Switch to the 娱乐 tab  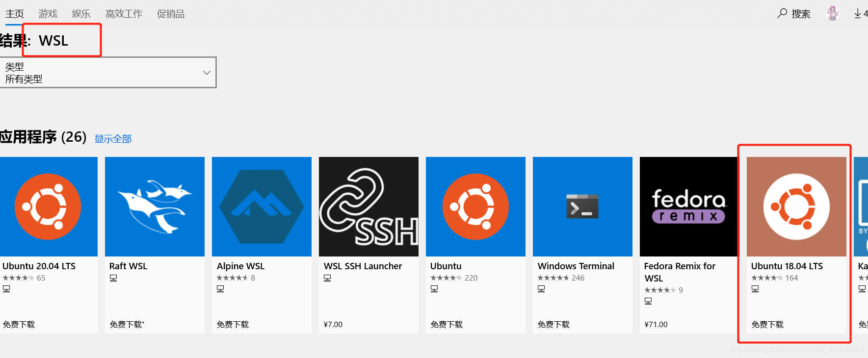(x=81, y=14)
